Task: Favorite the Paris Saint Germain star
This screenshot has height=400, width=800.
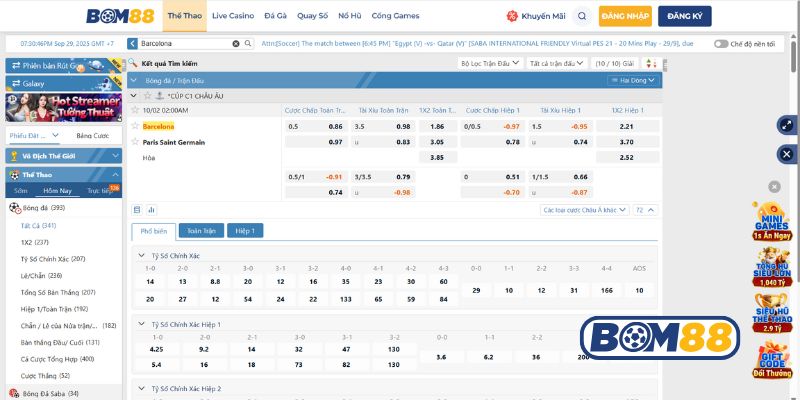Action: click(136, 142)
